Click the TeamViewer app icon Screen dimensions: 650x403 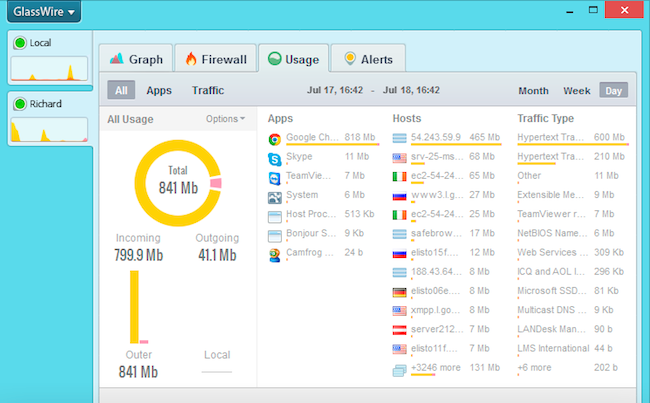[274, 177]
